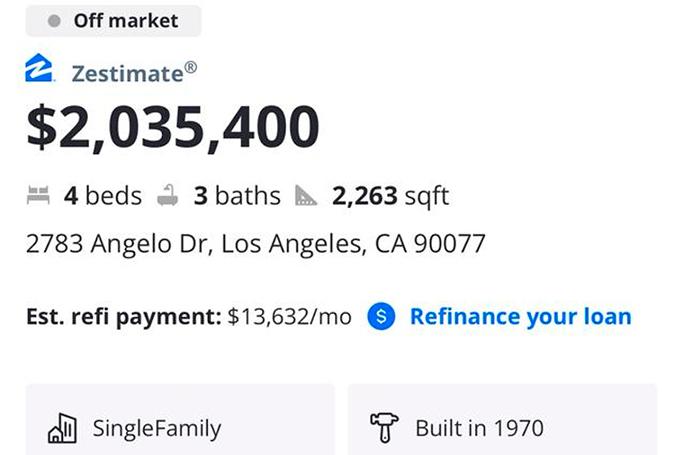Screen dimensions: 683x455
Task: Open the SingleFamily home type card
Action: 180,420
